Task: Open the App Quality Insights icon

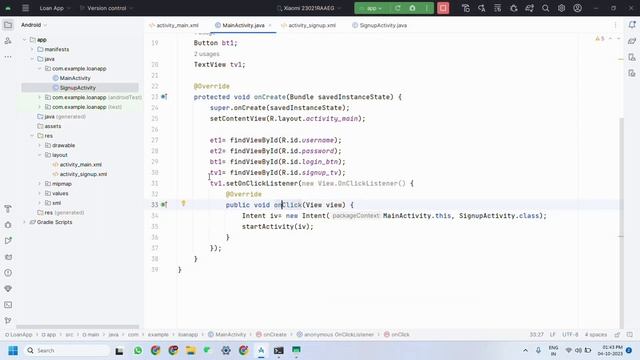Action: [x=8, y=289]
